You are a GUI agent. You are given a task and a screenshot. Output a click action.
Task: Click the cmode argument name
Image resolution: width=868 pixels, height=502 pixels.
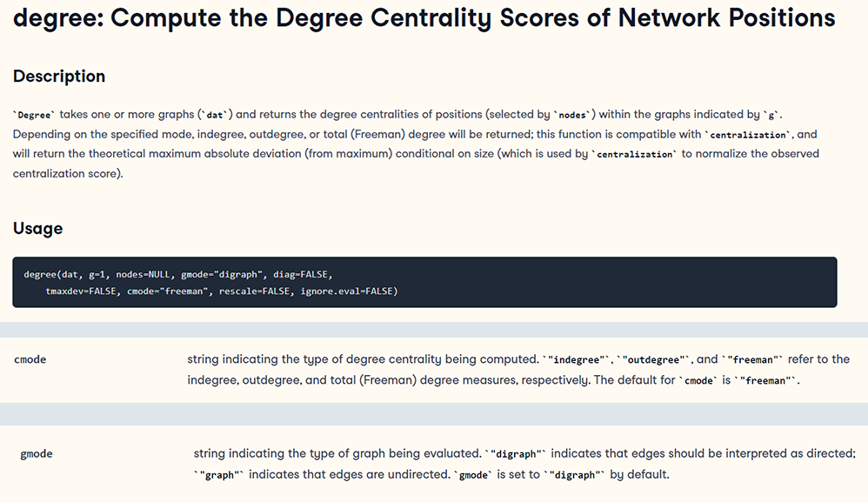coord(30,359)
